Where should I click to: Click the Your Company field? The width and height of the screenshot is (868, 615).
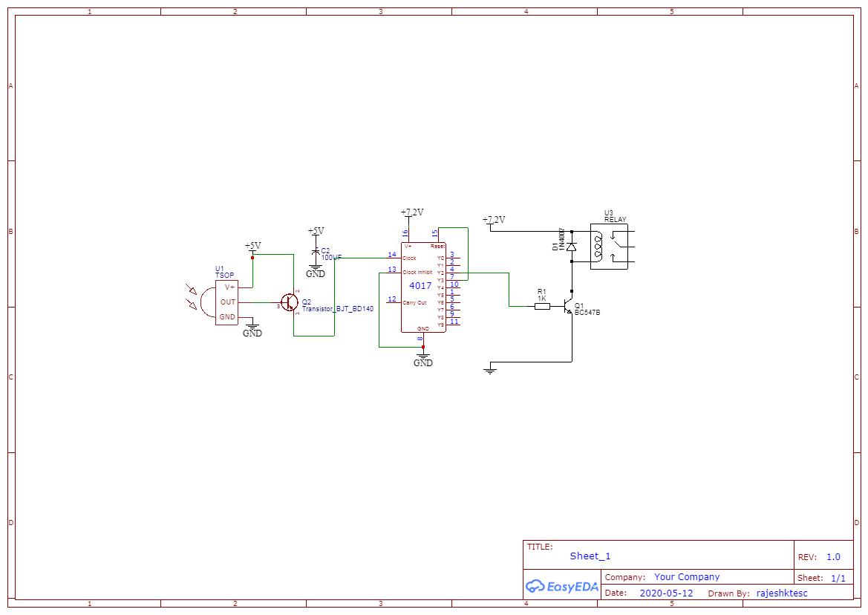[x=687, y=577]
